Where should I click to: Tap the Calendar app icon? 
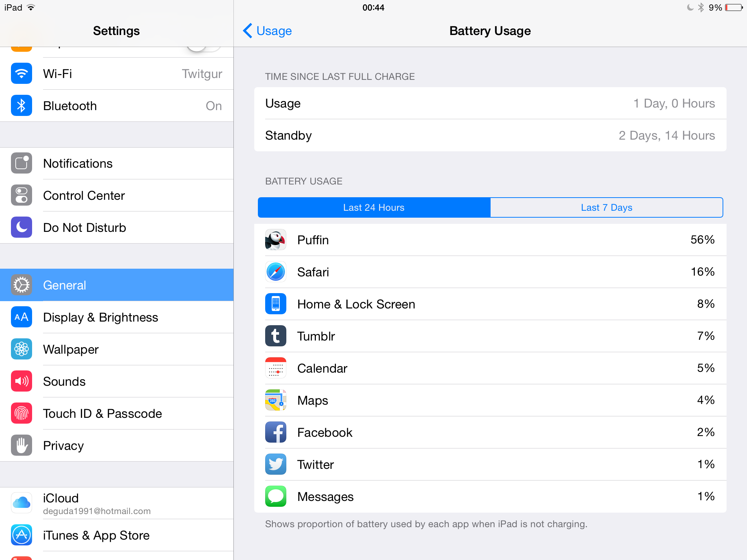(276, 368)
